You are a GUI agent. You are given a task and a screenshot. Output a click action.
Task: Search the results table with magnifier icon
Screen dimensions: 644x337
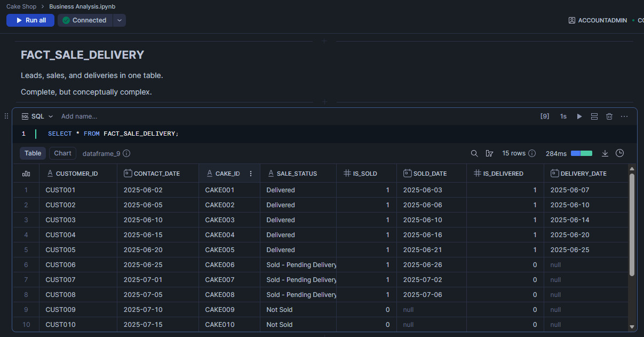474,153
